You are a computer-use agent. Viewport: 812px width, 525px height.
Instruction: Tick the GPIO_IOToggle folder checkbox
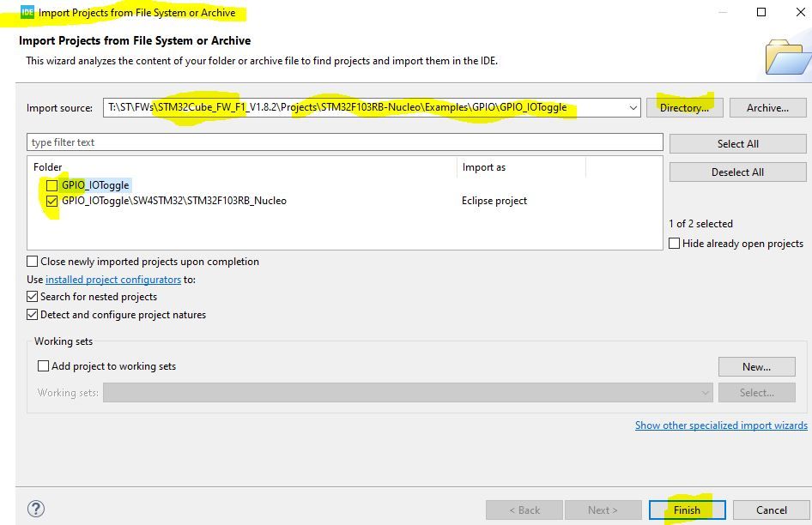(x=52, y=185)
